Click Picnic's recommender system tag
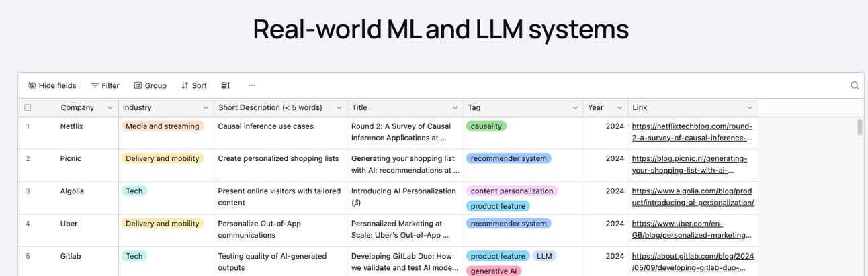Image resolution: width=868 pixels, height=276 pixels. 509,158
